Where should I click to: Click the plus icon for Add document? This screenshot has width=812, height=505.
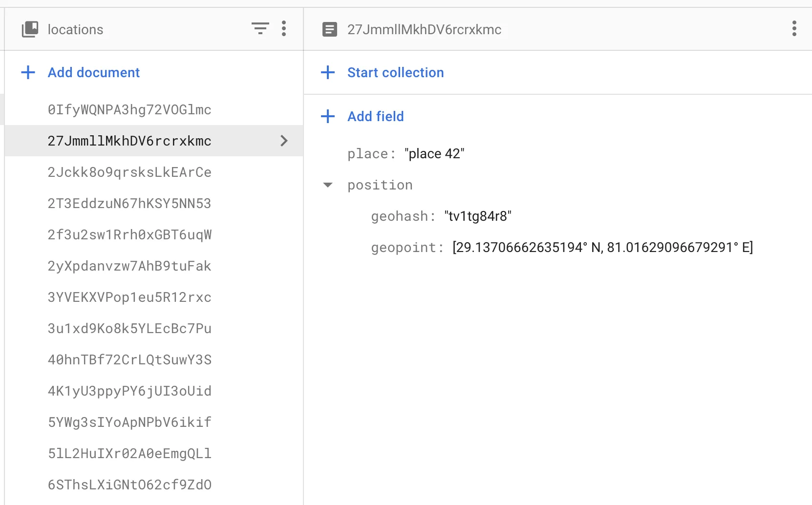pyautogui.click(x=28, y=72)
